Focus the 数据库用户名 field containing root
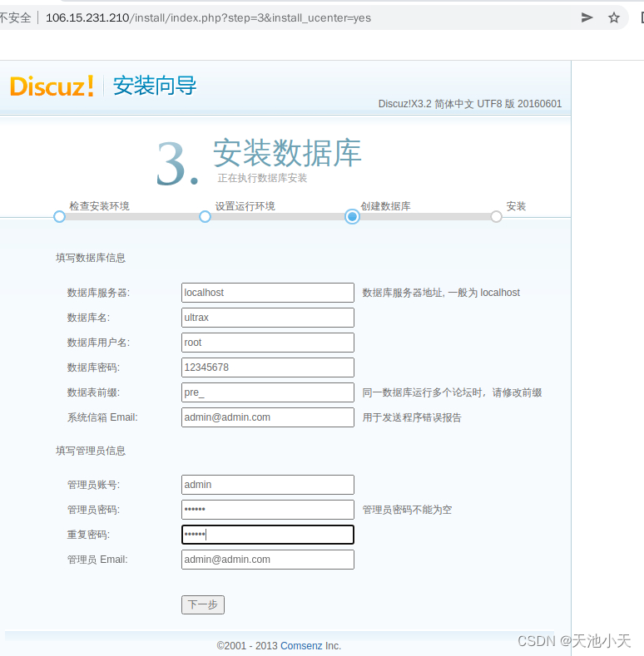This screenshot has height=656, width=644. pos(268,343)
